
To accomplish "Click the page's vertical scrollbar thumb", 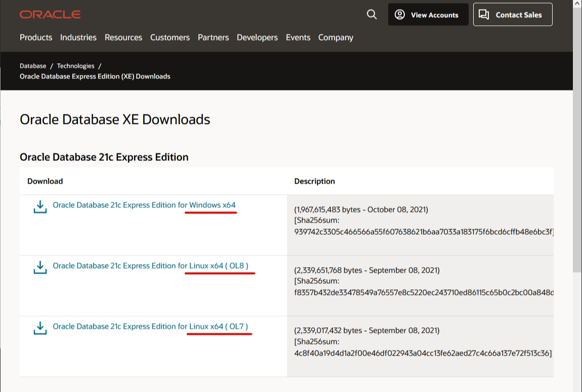I will 577,140.
